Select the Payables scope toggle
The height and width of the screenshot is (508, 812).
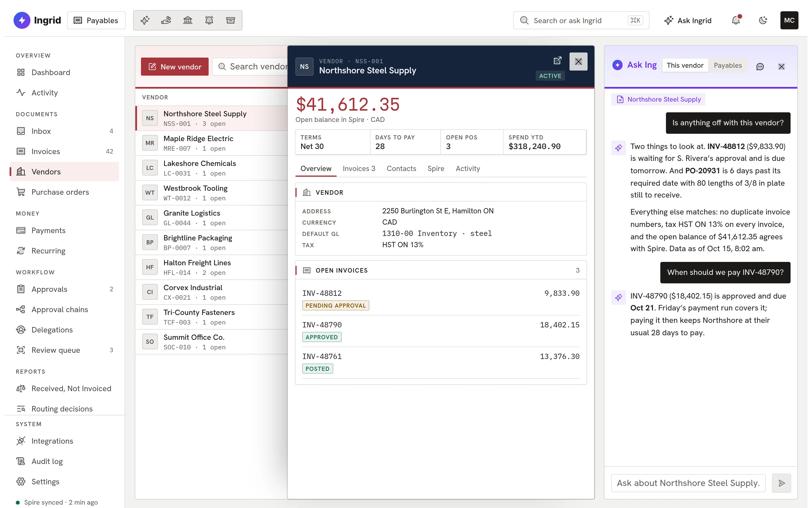tap(728, 65)
